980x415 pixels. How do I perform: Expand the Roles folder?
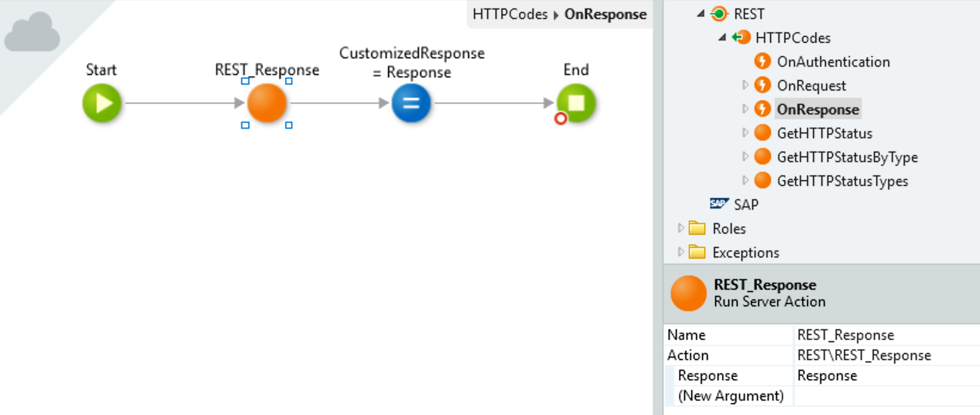pos(680,228)
